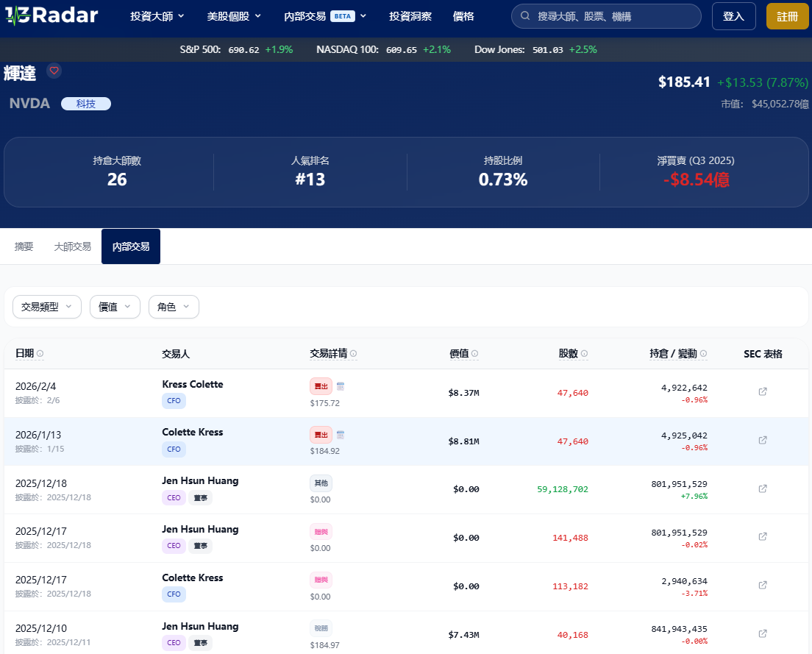812x654 pixels.
Task: Open 投資洞察 in the top navigation
Action: click(x=410, y=16)
